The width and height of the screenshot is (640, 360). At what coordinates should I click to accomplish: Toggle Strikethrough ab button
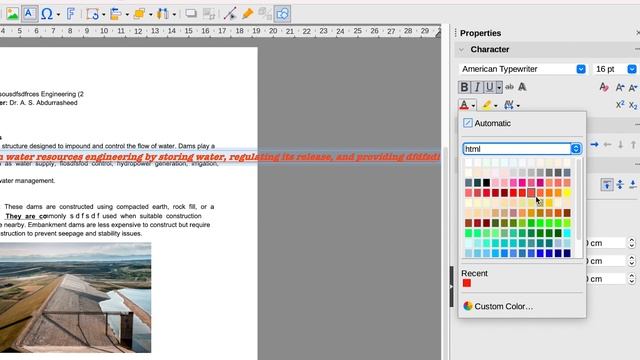[509, 87]
